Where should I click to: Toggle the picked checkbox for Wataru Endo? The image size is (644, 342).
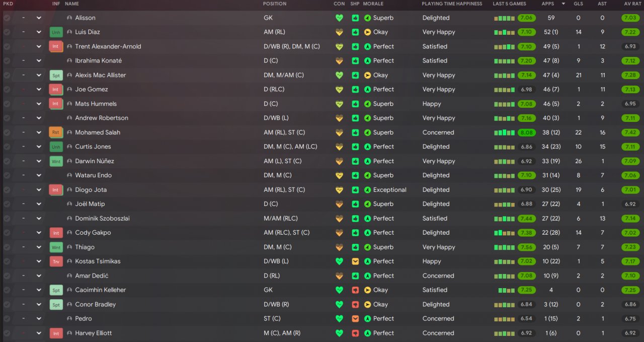[x=7, y=175]
